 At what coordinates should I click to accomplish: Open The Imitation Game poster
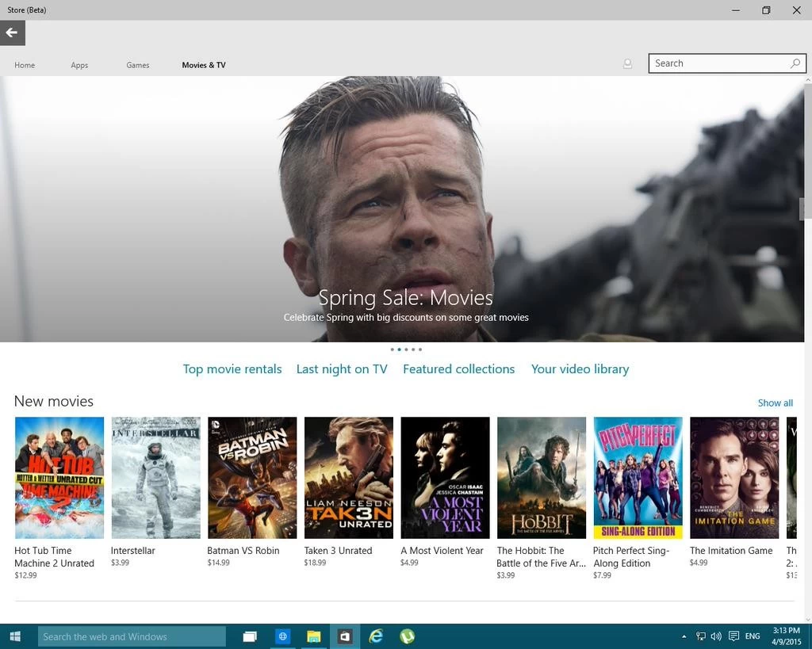point(734,478)
